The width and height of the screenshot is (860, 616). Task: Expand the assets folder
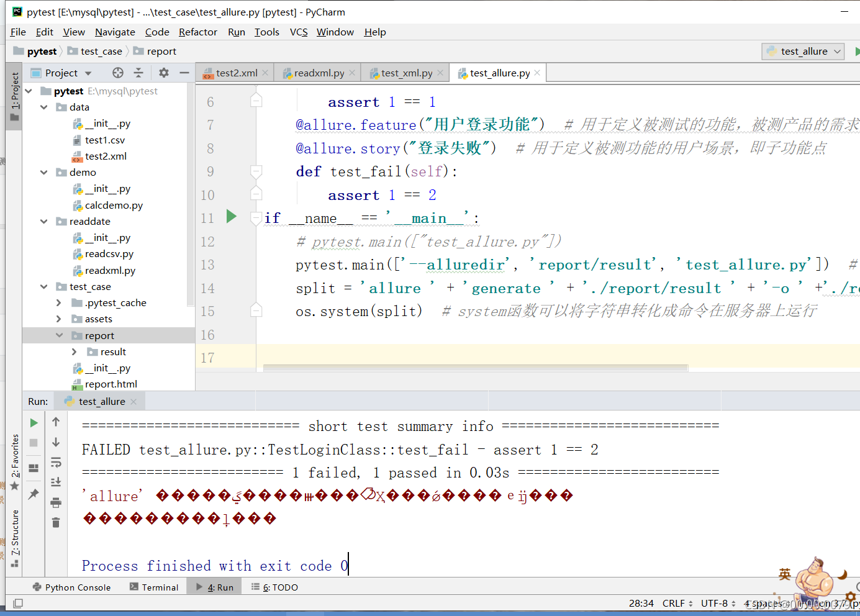tap(60, 319)
